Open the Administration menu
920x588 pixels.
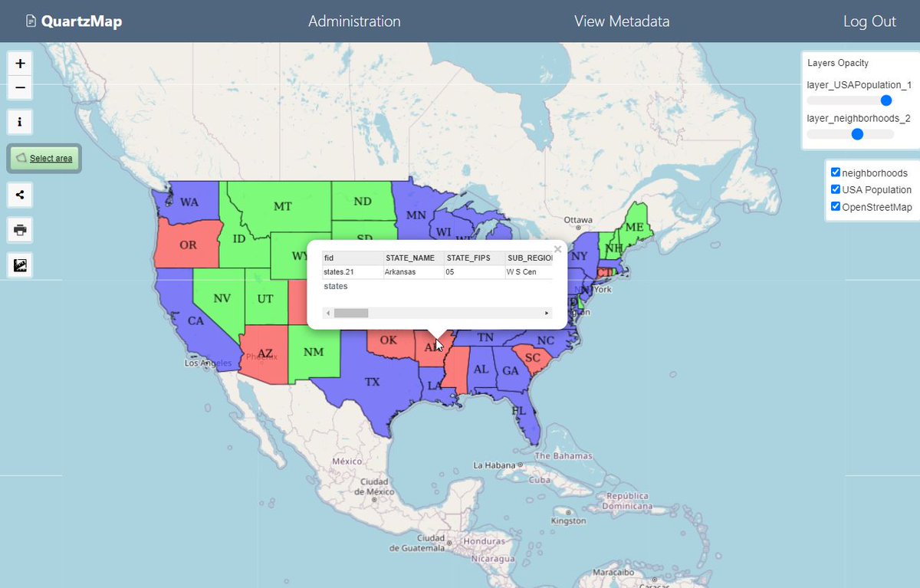(x=354, y=21)
